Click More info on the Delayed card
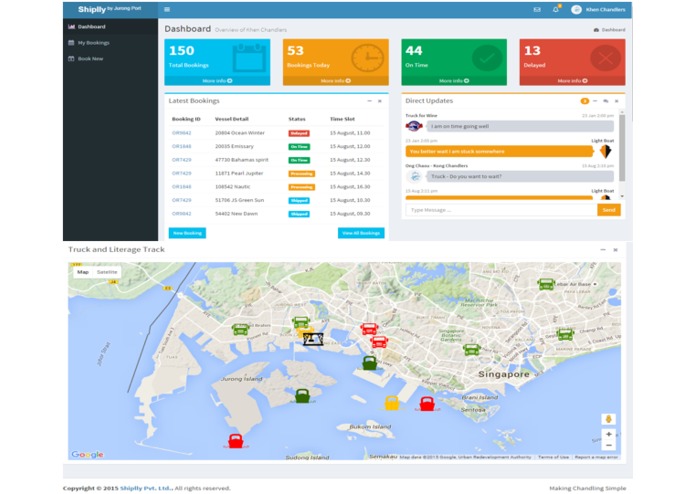This screenshot has width=695, height=494. pyautogui.click(x=572, y=81)
